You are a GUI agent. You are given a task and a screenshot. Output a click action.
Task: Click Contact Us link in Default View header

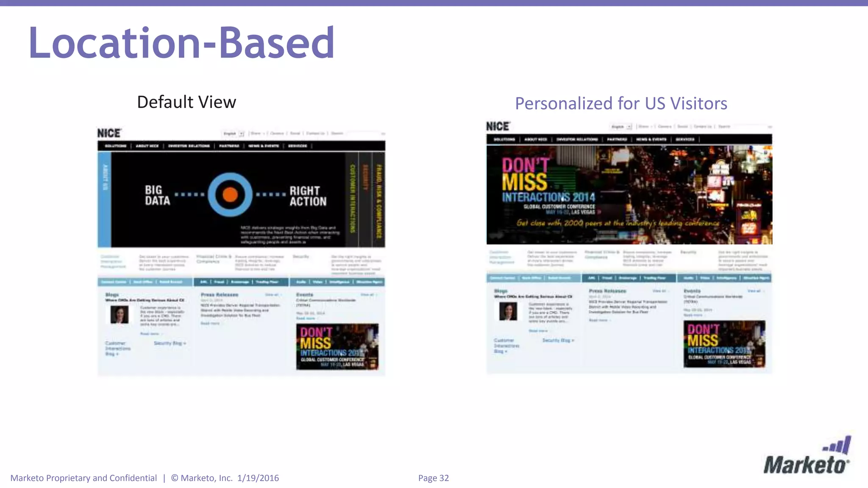click(315, 133)
